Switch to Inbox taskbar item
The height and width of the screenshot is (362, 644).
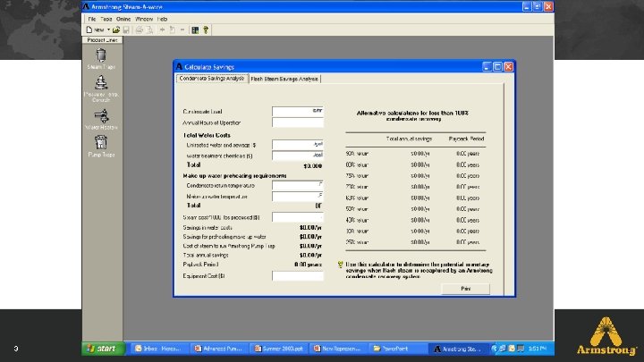click(x=158, y=349)
